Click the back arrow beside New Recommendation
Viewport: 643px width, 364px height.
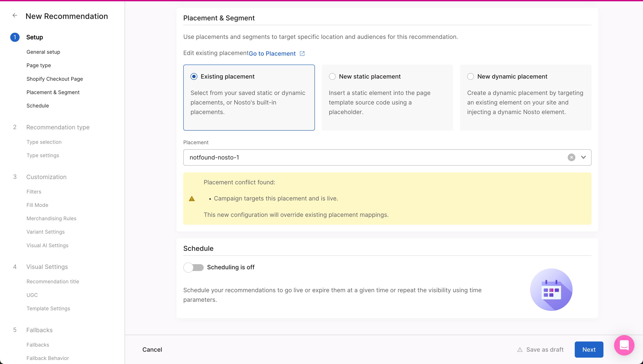point(15,16)
